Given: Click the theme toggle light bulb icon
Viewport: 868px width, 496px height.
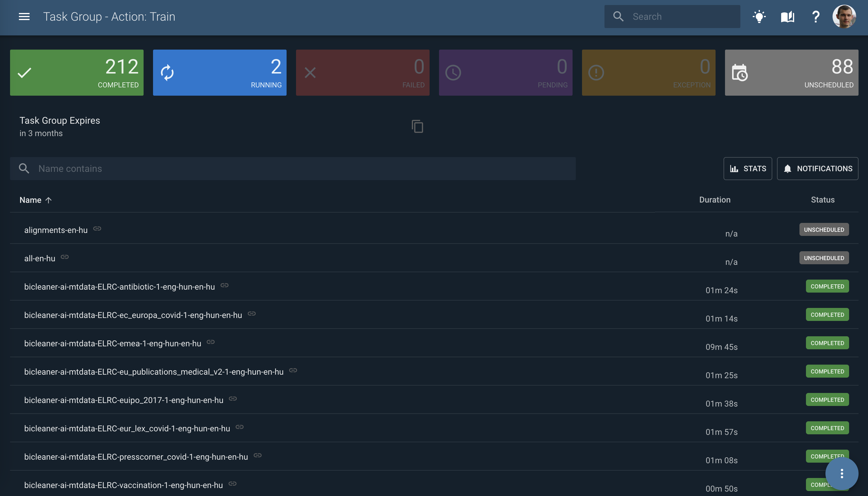Looking at the screenshot, I should click(x=760, y=16).
